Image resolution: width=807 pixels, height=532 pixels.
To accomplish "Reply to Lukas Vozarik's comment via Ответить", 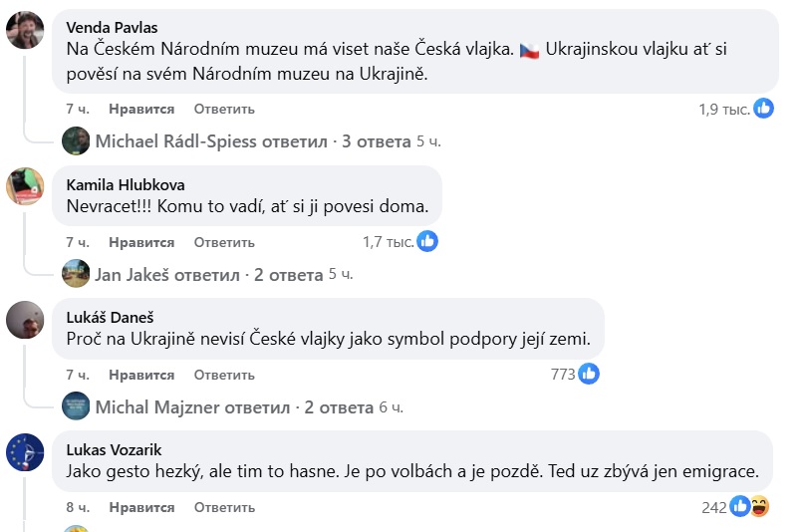I will coord(224,507).
